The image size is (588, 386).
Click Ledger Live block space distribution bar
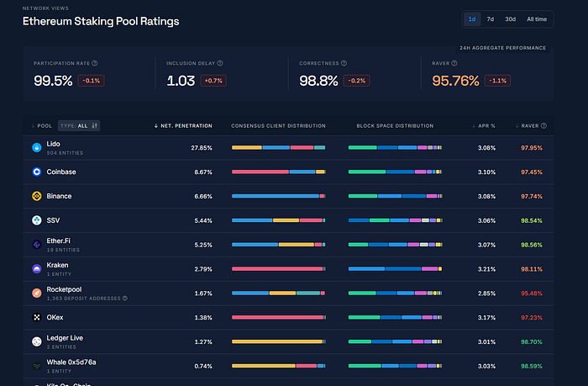click(396, 341)
